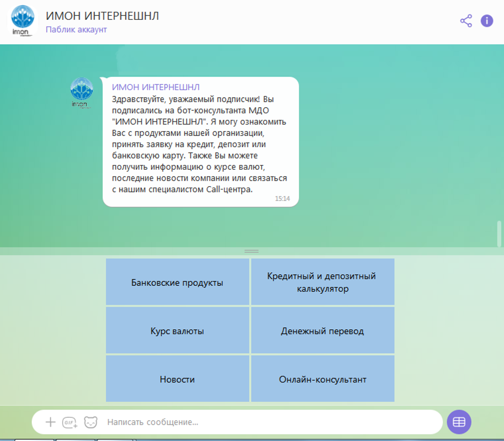Image resolution: width=504 pixels, height=441 pixels.
Task: Choose the Курс валюты option
Action: [x=177, y=331]
